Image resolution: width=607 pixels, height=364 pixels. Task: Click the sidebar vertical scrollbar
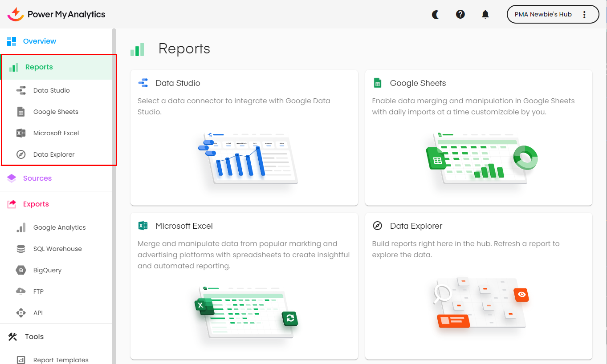pos(114,178)
